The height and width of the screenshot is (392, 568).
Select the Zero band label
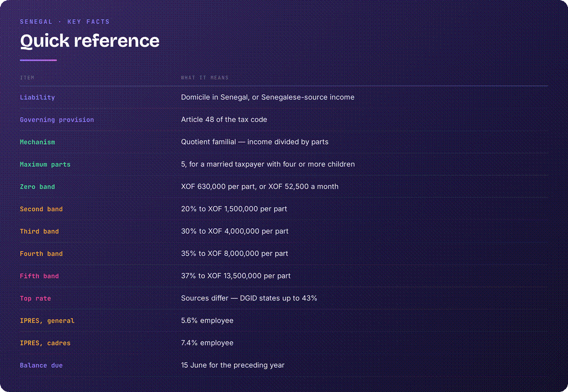click(x=37, y=187)
